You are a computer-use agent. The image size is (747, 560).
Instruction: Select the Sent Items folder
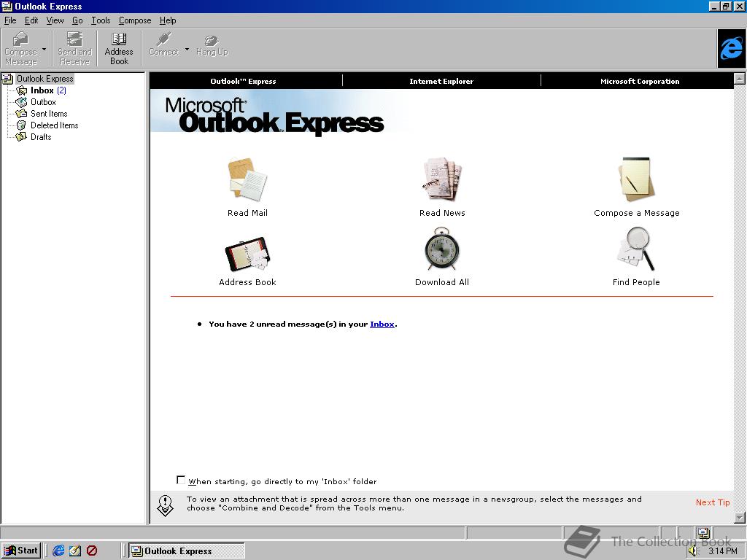(x=49, y=114)
